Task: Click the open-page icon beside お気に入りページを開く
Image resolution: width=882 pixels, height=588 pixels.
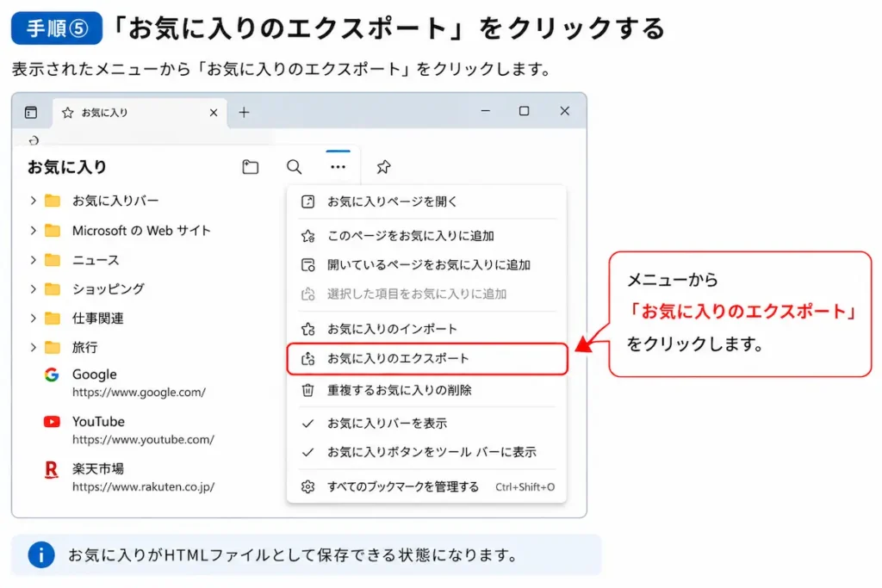Action: 307,201
